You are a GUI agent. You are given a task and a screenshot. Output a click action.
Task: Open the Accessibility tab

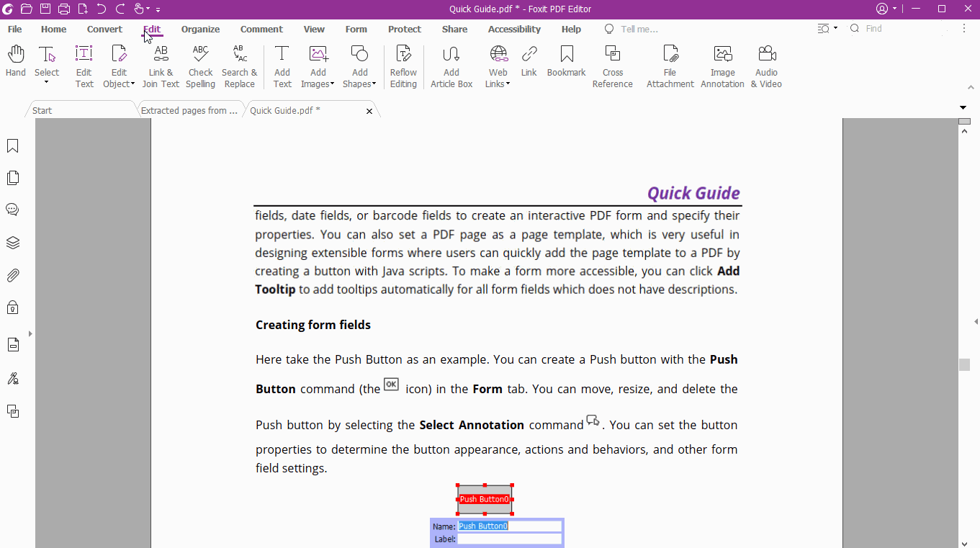coord(514,30)
